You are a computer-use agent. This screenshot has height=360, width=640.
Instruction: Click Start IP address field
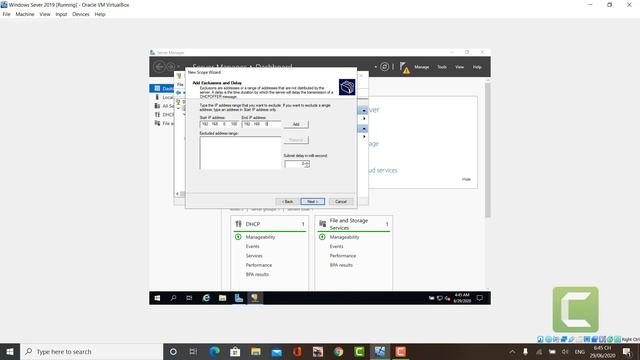(219, 124)
